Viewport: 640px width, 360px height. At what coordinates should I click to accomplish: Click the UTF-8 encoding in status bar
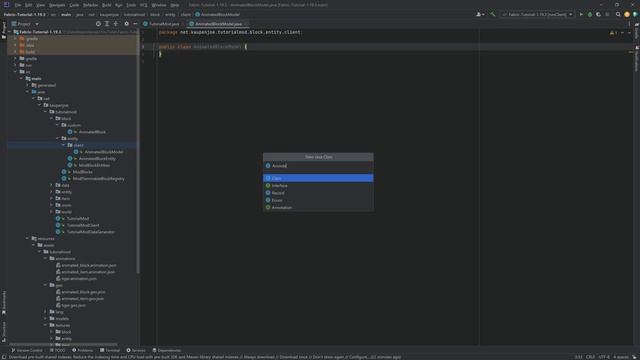[x=604, y=357]
